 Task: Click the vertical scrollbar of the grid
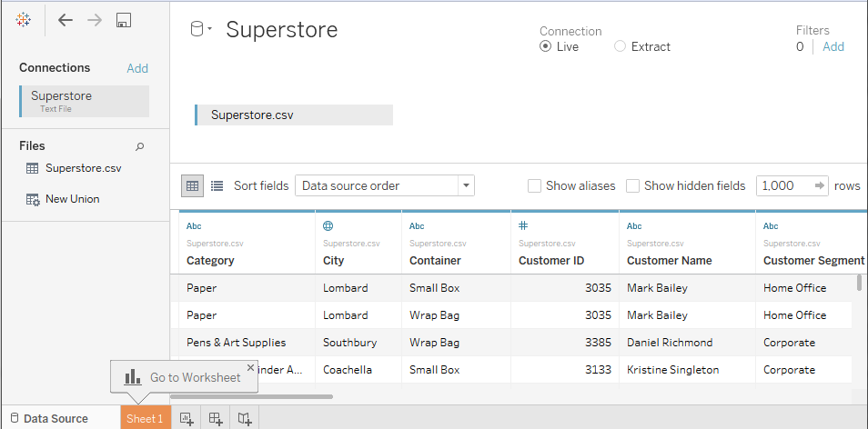pyautogui.click(x=859, y=282)
